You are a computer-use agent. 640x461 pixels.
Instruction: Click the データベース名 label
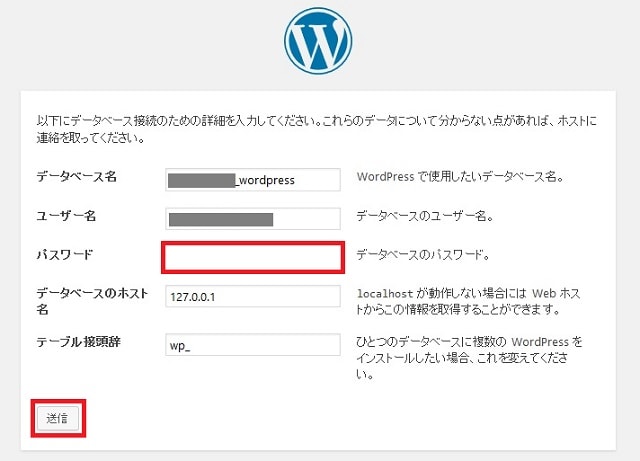[x=77, y=177]
